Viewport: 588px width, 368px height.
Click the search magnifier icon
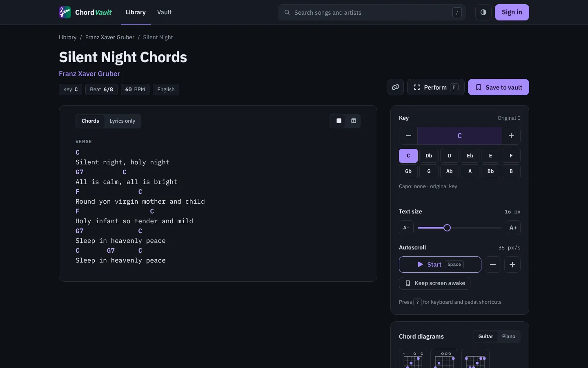click(x=287, y=12)
